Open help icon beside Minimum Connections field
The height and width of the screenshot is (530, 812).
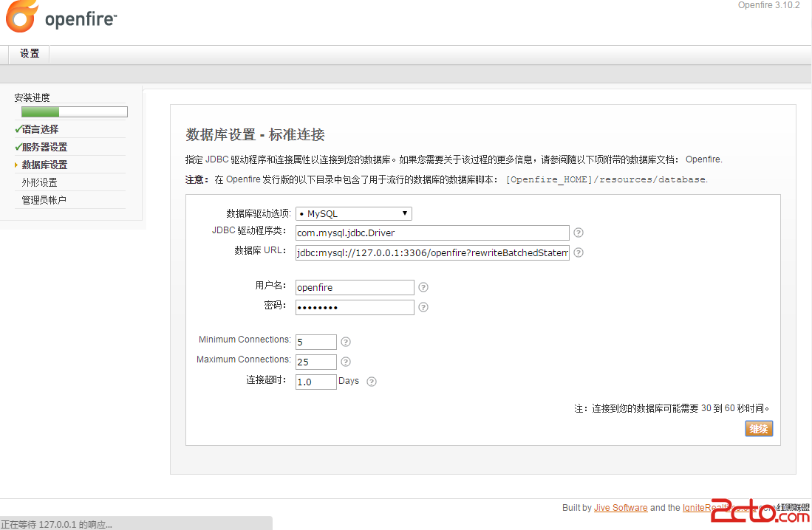tap(346, 342)
